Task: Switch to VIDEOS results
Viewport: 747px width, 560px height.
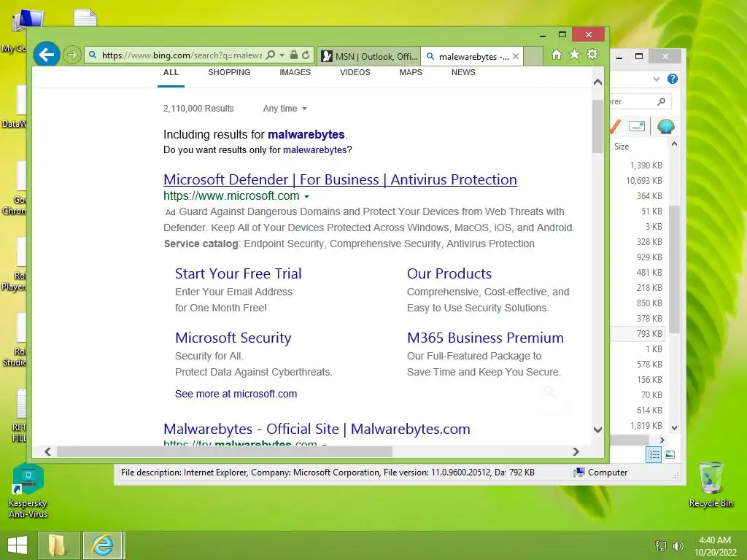Action: pos(355,72)
